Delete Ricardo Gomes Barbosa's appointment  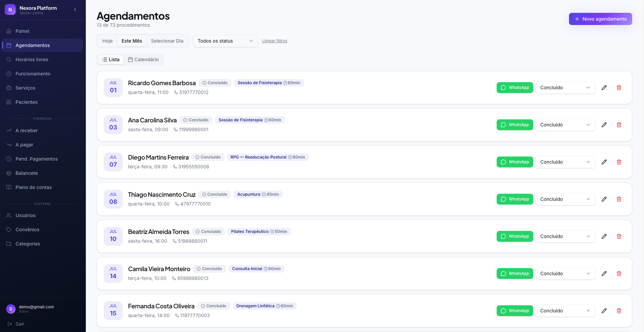(x=619, y=88)
